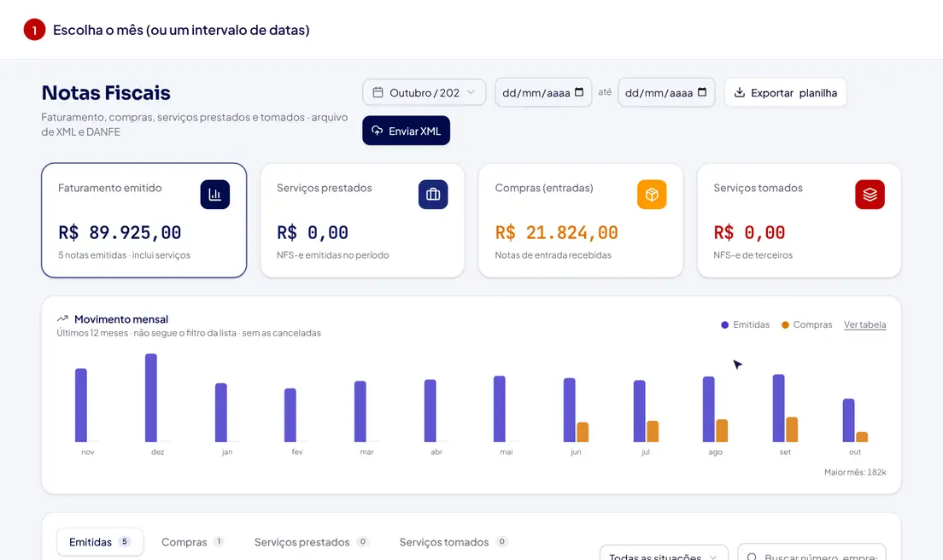Expand the Todas as situações filter
943x560 pixels.
click(664, 553)
